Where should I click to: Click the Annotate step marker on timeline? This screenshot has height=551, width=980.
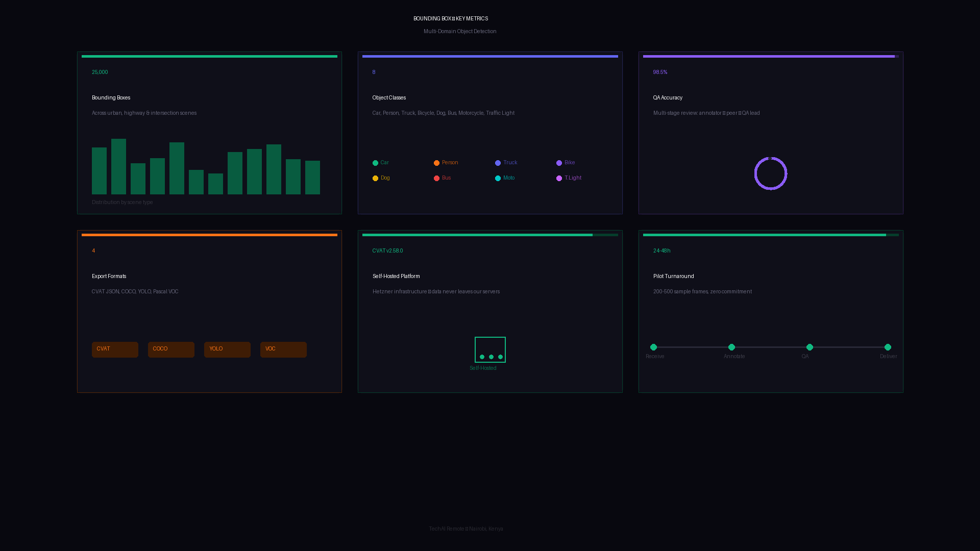(x=731, y=347)
